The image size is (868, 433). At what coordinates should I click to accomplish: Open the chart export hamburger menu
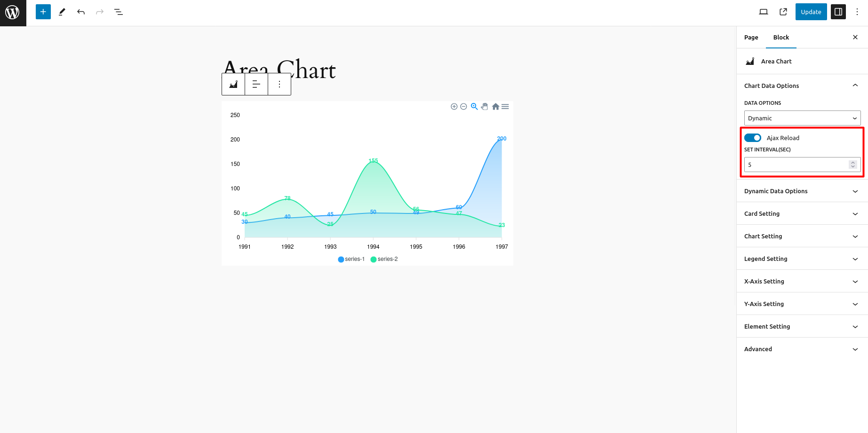pyautogui.click(x=505, y=106)
